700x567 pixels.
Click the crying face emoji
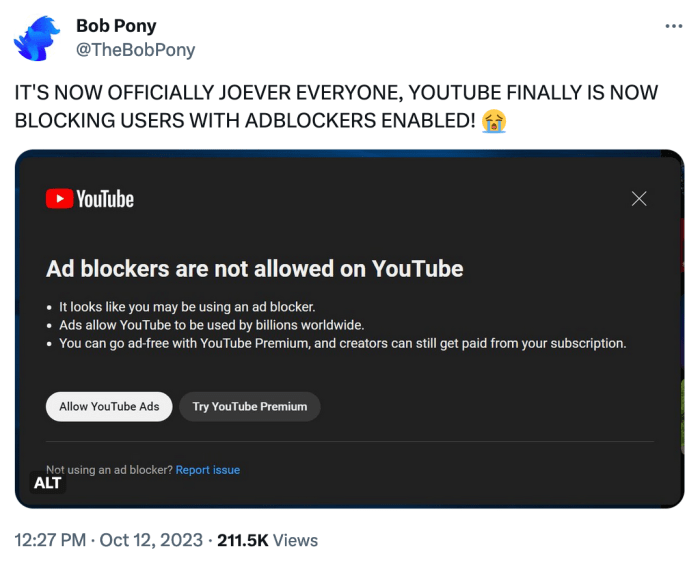click(493, 121)
